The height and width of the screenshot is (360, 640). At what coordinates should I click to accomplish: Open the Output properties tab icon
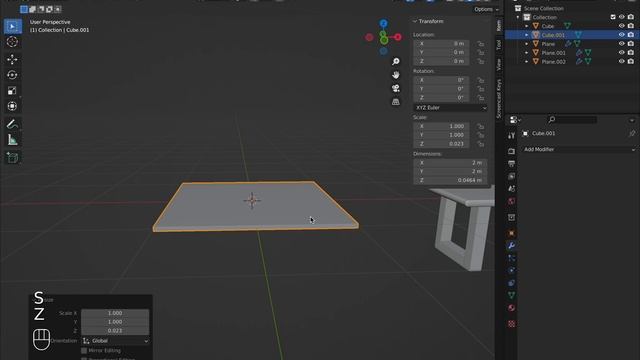tap(511, 164)
